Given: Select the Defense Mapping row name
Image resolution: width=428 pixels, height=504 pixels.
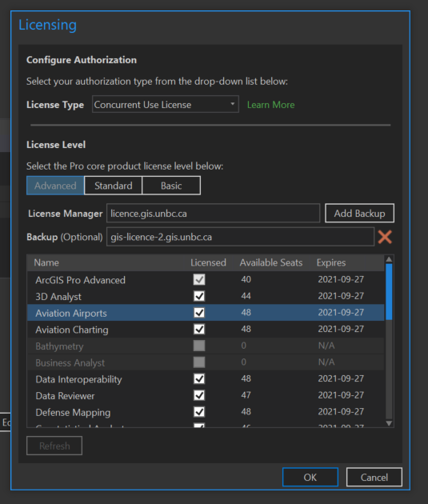Looking at the screenshot, I should pyautogui.click(x=73, y=412).
